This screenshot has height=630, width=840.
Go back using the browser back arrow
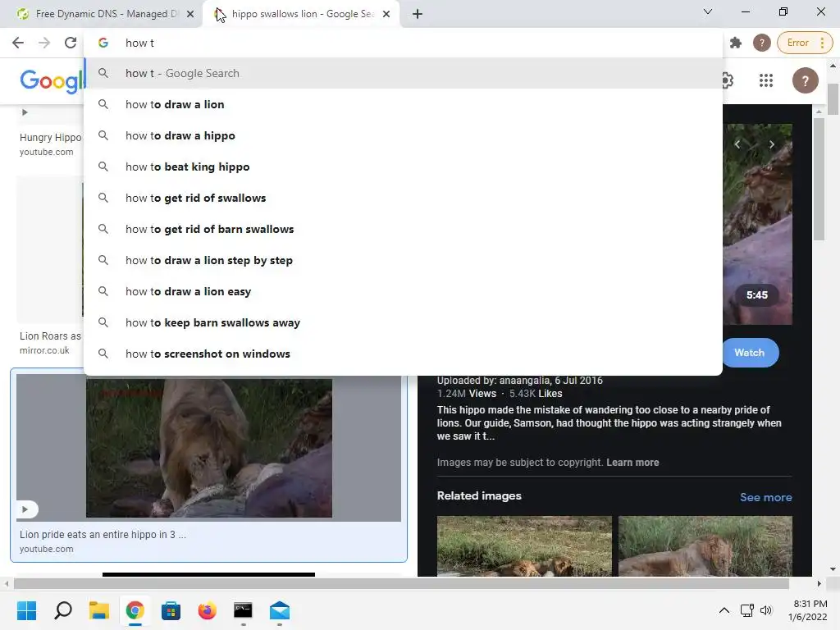(18, 43)
